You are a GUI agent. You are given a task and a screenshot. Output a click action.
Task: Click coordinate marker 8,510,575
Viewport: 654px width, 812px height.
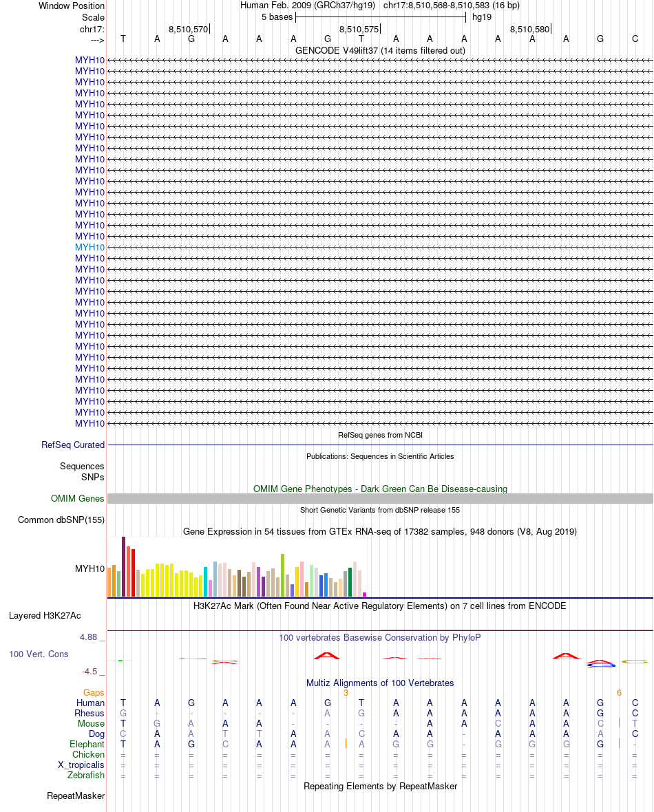pyautogui.click(x=359, y=30)
